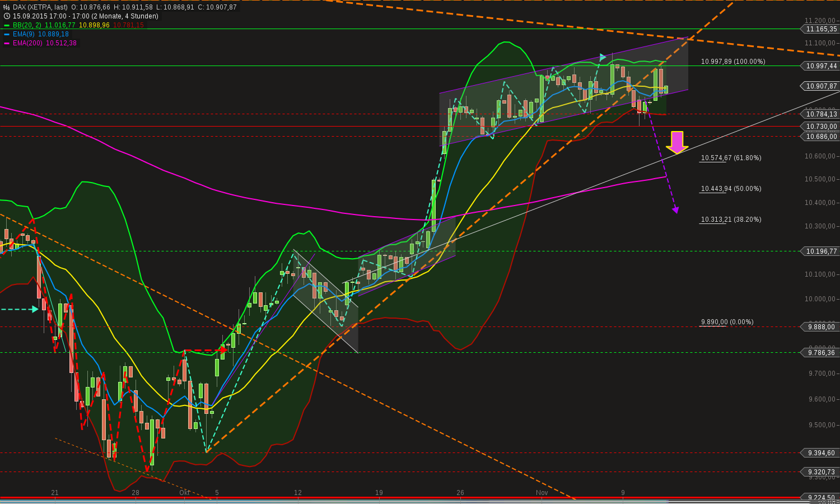
Task: Click the clock icon before the date range
Action: pos(7,16)
